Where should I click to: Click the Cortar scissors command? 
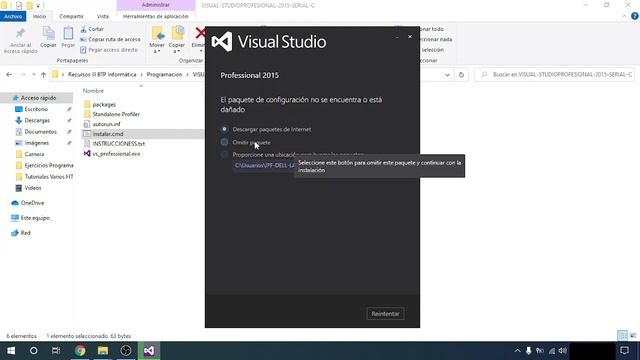tap(92, 29)
